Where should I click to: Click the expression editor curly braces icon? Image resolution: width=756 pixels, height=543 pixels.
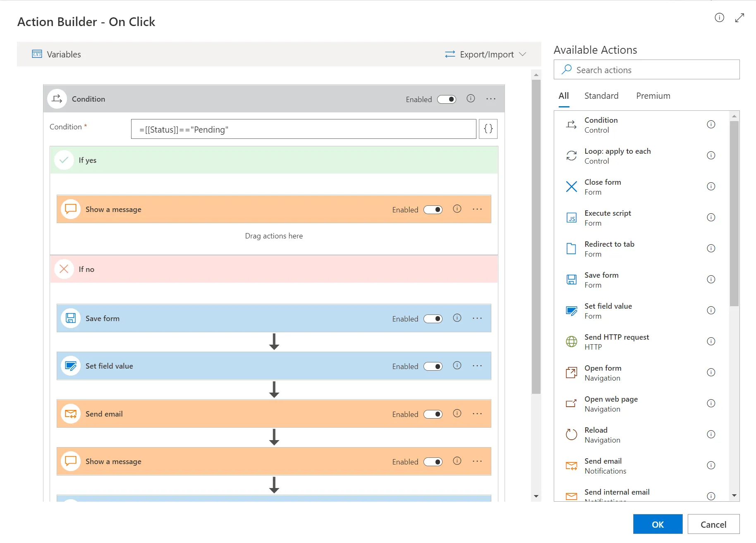[488, 129]
